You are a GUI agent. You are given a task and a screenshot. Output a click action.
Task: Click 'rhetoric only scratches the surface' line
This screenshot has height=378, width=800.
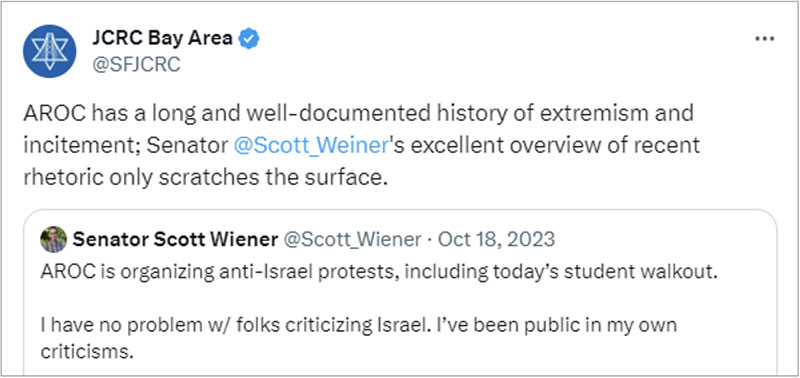click(202, 177)
